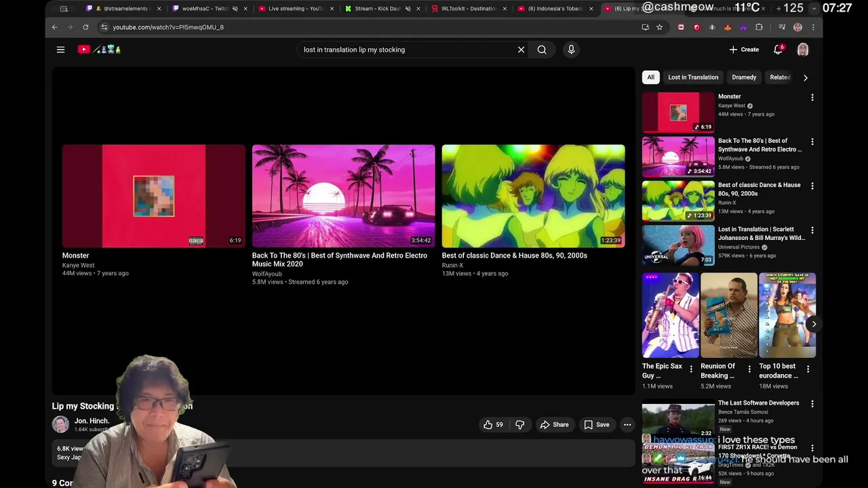Open the browser media control icon
The height and width of the screenshot is (488, 868).
782,27
